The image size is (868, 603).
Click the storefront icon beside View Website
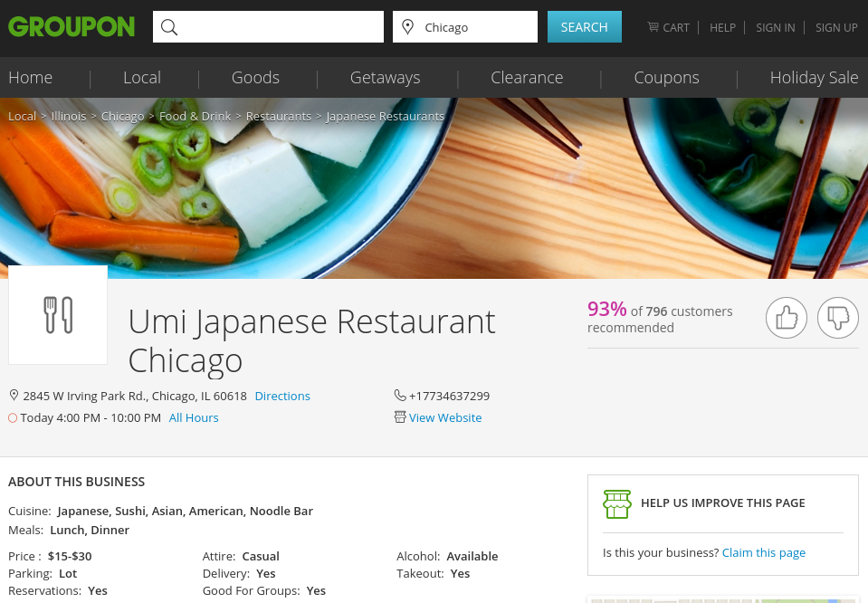tap(400, 417)
